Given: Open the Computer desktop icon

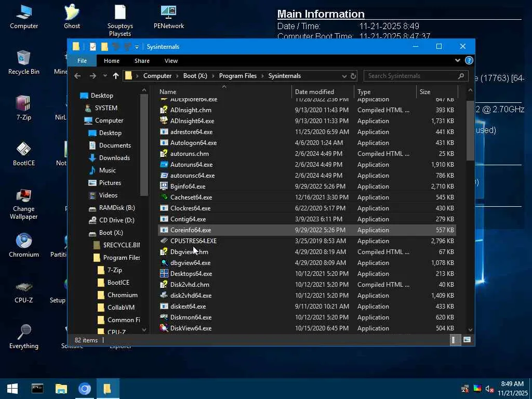Looking at the screenshot, I should pos(24,16).
